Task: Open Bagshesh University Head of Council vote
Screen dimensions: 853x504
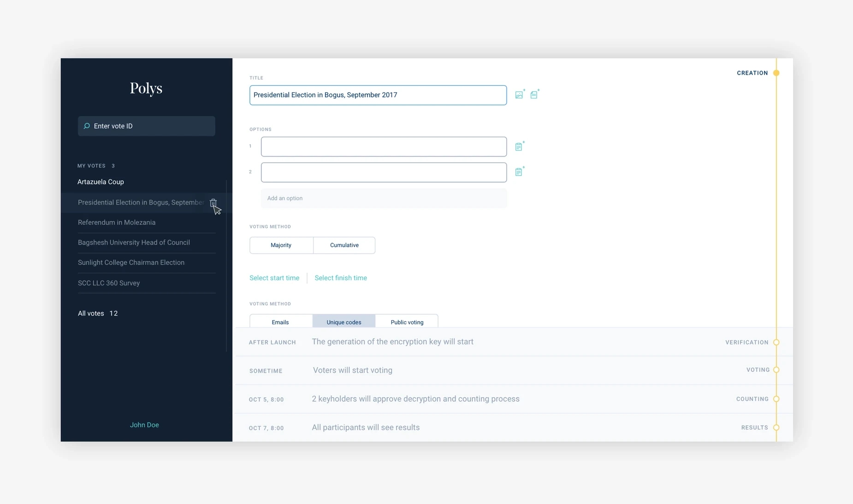Action: pyautogui.click(x=134, y=242)
